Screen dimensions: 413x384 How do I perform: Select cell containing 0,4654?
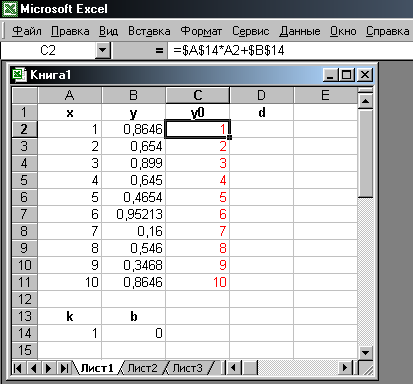pos(134,197)
